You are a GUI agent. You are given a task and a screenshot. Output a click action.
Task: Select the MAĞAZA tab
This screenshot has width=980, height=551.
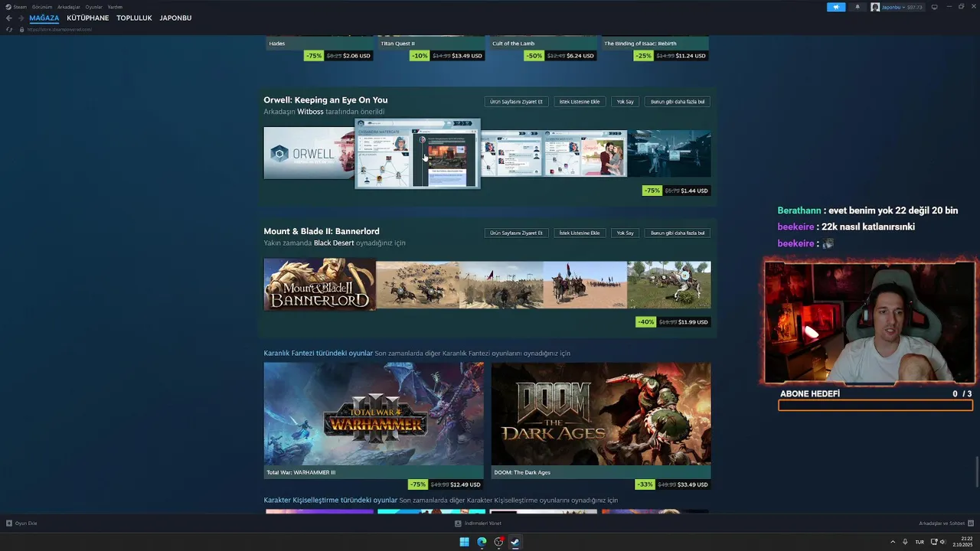44,18
